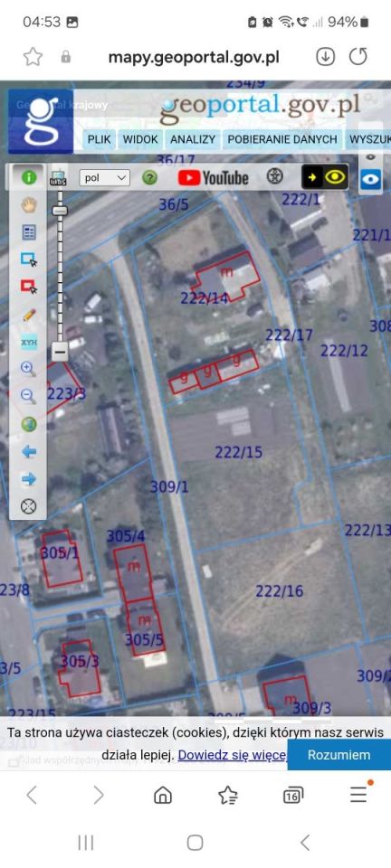Activate the hand pan tool

29,205
